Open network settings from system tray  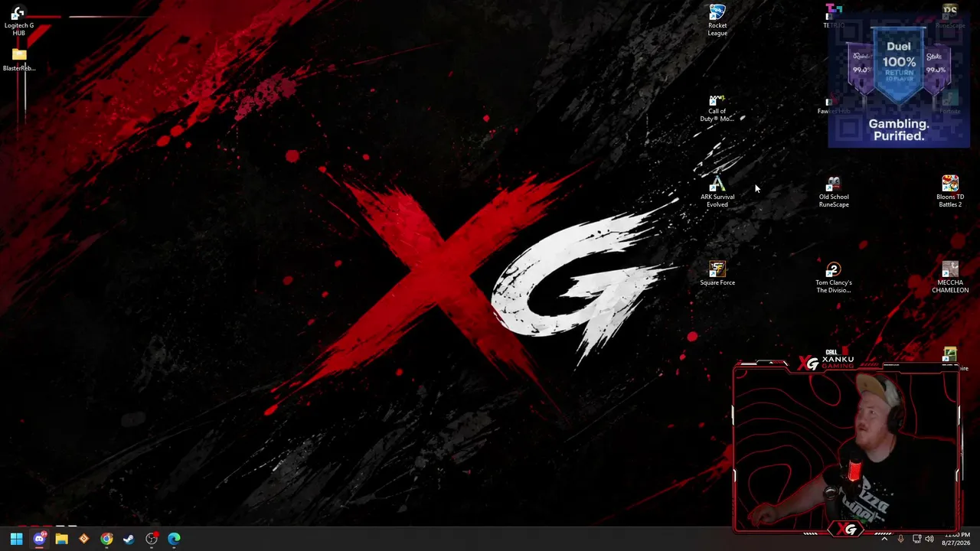tap(916, 539)
